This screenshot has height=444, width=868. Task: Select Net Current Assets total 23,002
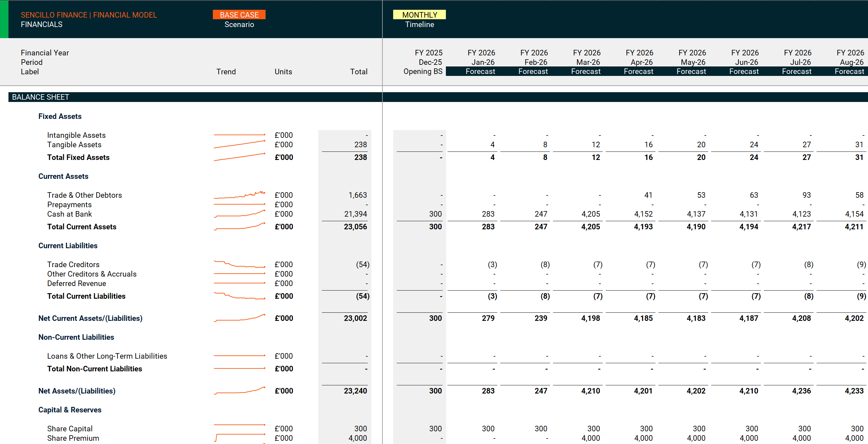[x=355, y=319]
